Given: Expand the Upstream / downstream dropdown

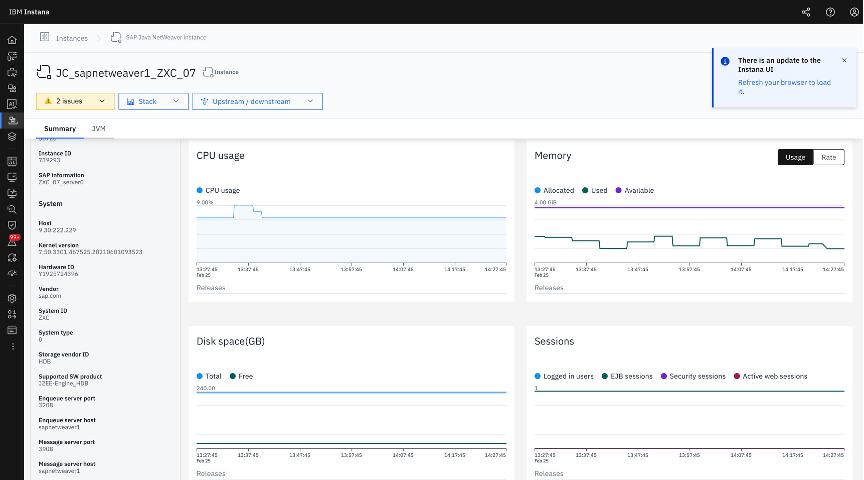Looking at the screenshot, I should pos(257,101).
